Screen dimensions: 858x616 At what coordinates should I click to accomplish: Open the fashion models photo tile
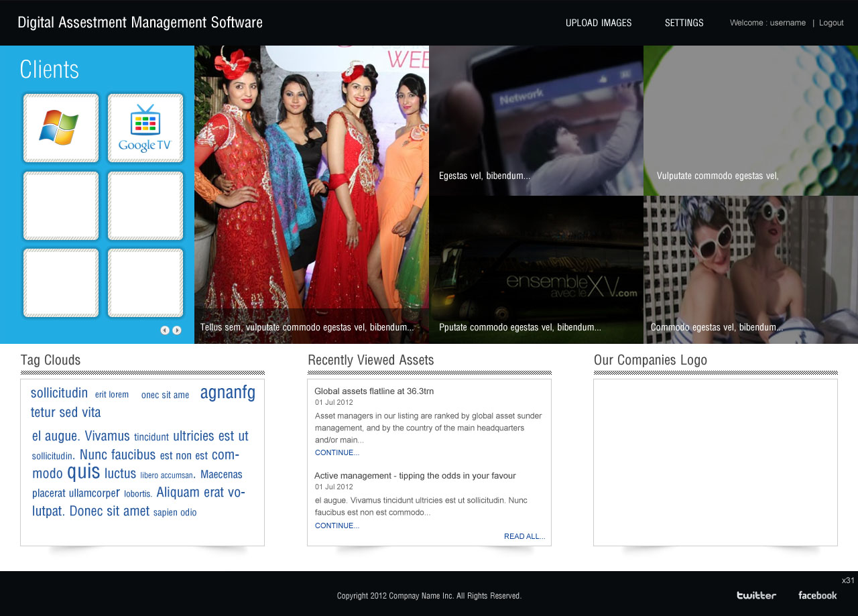click(312, 194)
